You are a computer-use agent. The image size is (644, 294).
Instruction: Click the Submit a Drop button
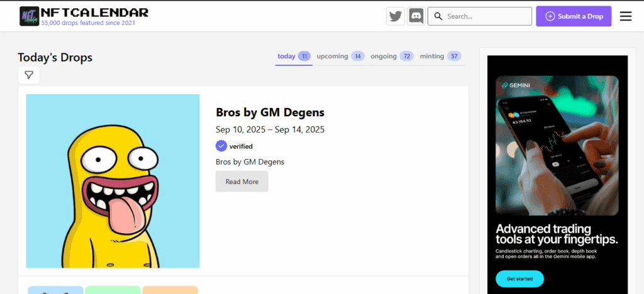point(574,16)
